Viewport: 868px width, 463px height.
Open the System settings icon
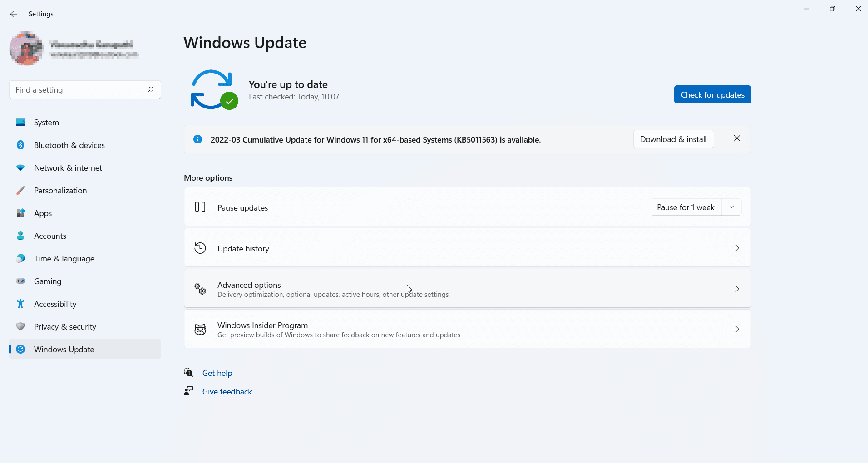(x=20, y=122)
